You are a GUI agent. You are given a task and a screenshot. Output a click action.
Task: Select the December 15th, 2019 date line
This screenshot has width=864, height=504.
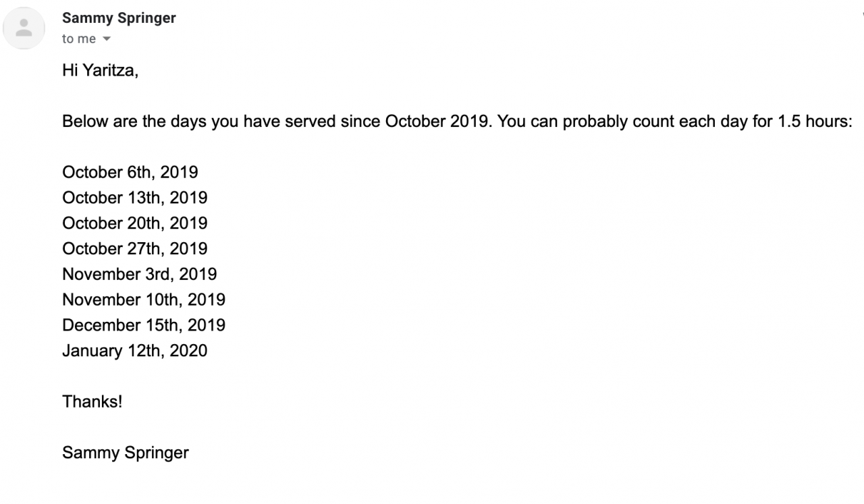point(144,325)
